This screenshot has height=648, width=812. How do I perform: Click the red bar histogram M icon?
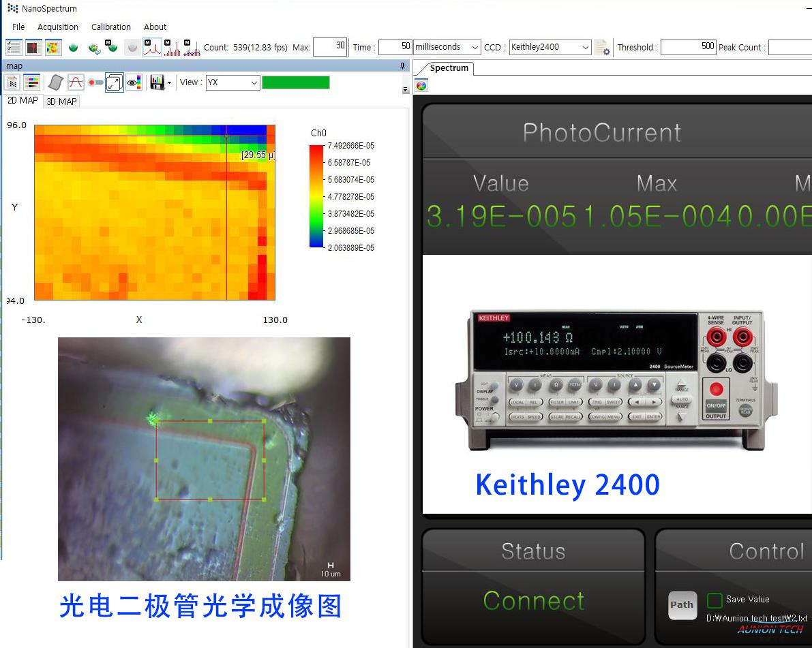tap(172, 48)
